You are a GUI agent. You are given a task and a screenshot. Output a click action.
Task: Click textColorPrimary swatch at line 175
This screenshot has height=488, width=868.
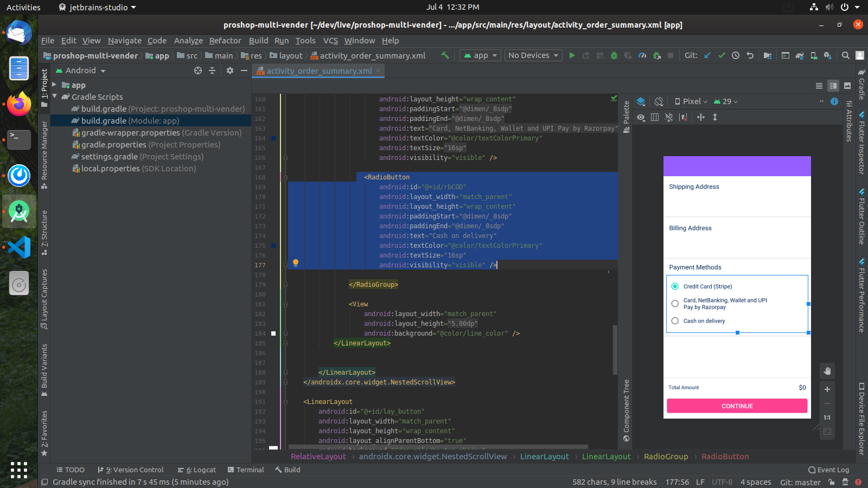273,246
